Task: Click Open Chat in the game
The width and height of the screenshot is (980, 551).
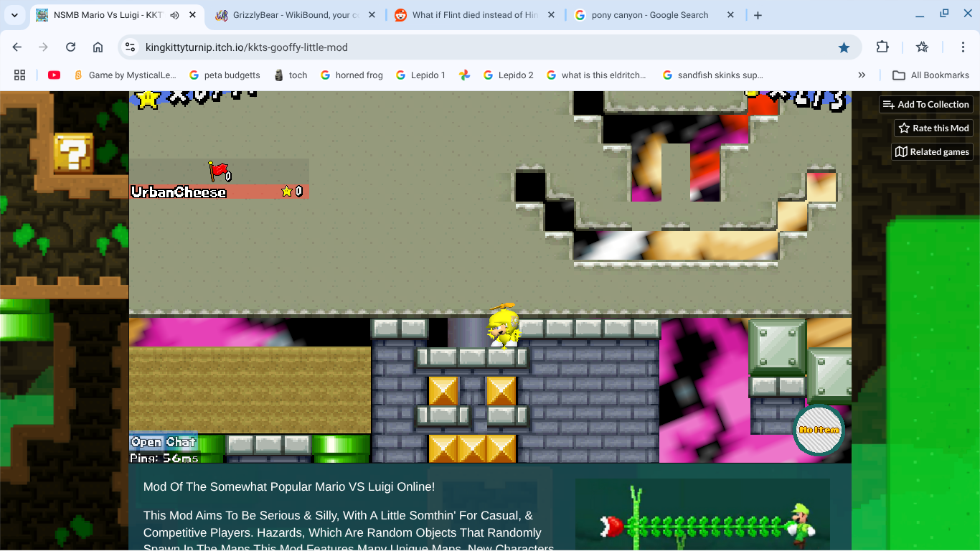Action: (x=164, y=442)
